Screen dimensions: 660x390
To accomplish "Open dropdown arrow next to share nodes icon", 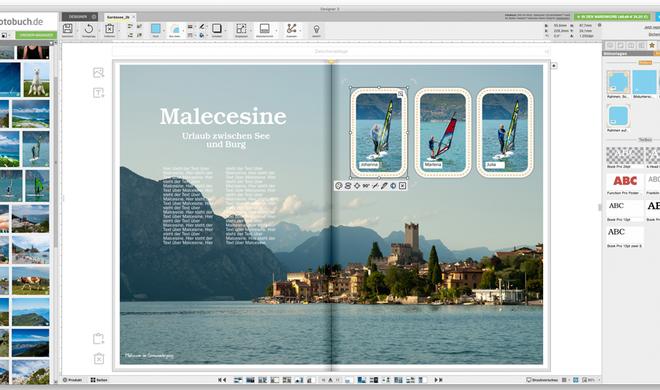I will 300,30.
